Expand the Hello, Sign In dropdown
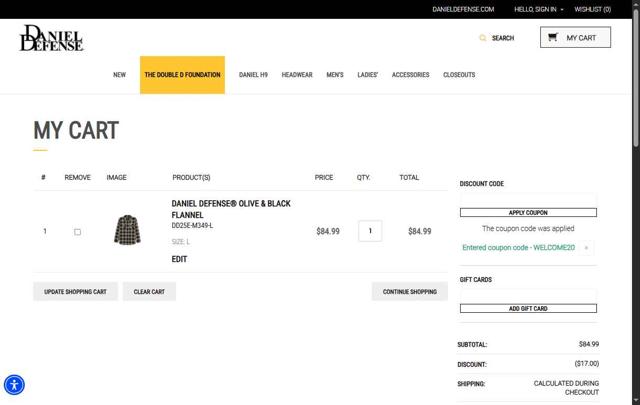Image resolution: width=640 pixels, height=405 pixels. tap(539, 9)
